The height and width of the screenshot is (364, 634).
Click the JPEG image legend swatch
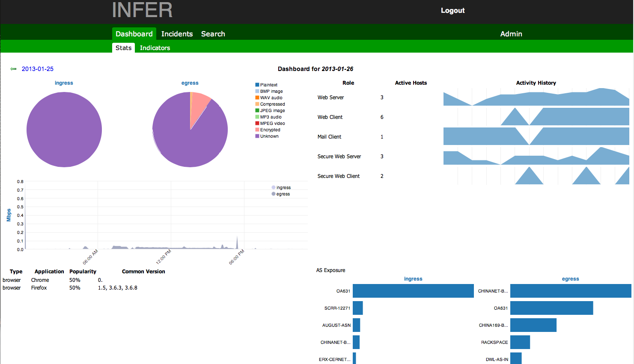(257, 110)
